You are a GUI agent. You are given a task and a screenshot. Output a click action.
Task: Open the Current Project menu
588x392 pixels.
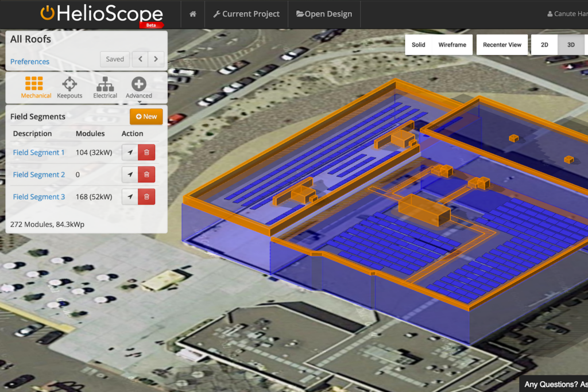(x=246, y=14)
